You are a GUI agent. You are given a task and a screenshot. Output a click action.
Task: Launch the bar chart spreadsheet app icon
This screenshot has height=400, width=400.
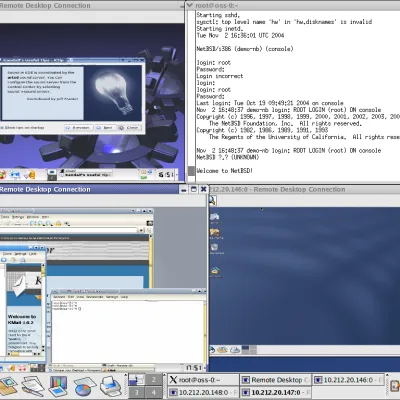(x=58, y=386)
